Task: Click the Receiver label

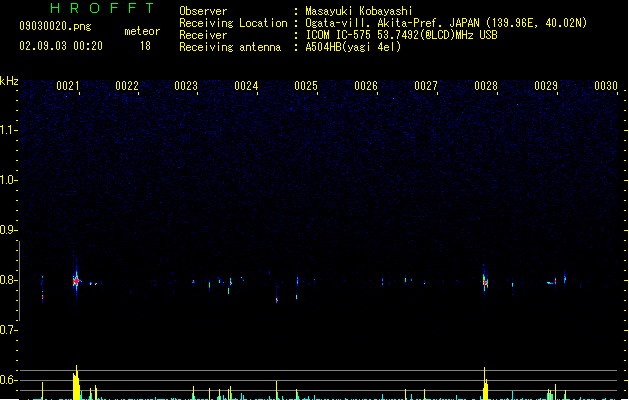Action: (203, 35)
